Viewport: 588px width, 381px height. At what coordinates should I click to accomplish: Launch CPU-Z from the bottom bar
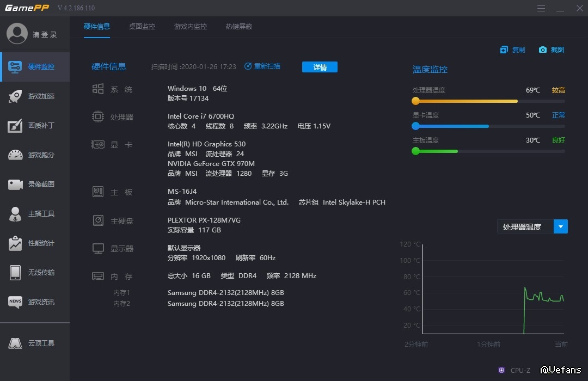pyautogui.click(x=515, y=370)
